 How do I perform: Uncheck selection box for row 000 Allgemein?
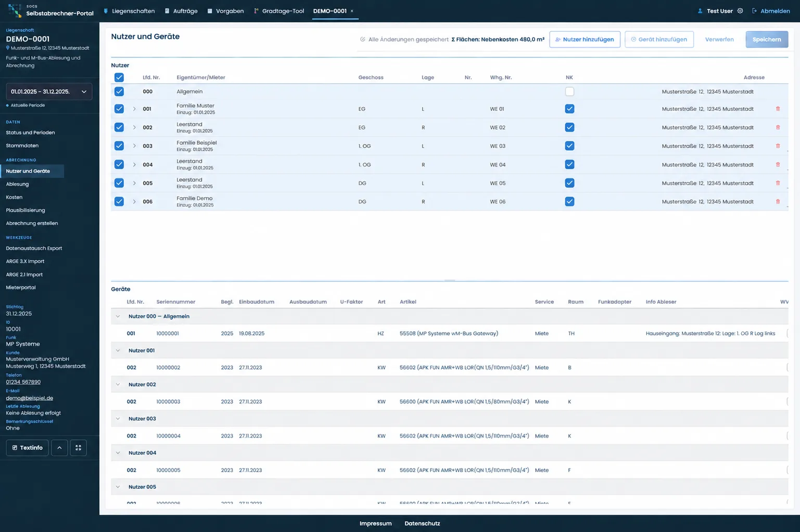[119, 92]
